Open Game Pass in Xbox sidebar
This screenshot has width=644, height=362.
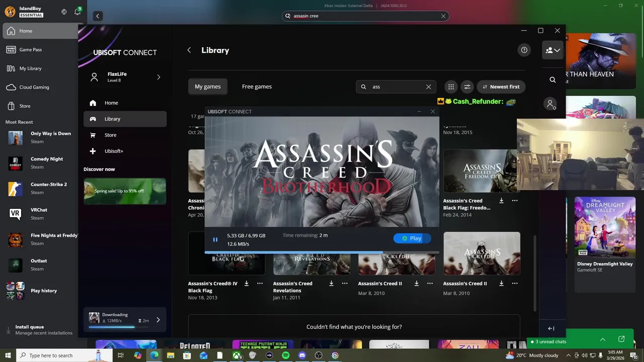pos(40,50)
